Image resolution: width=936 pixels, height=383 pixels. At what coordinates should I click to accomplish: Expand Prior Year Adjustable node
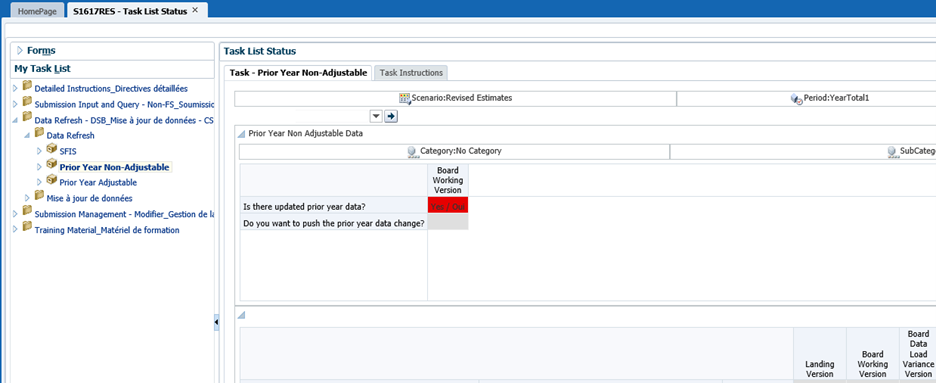[x=39, y=183]
